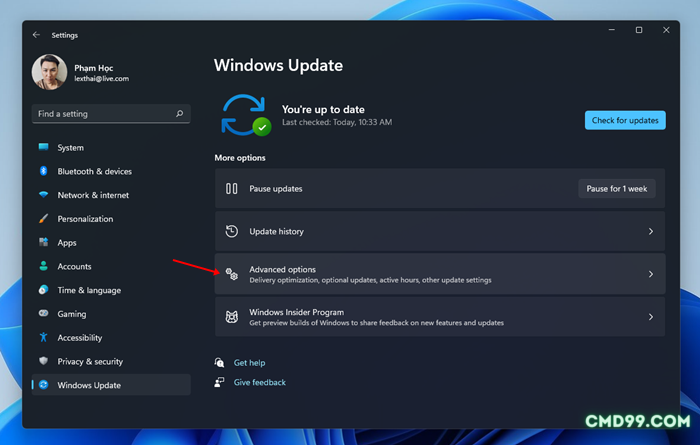Viewport: 700px width, 445px height.
Task: Open Network & internet settings
Action: coord(111,195)
